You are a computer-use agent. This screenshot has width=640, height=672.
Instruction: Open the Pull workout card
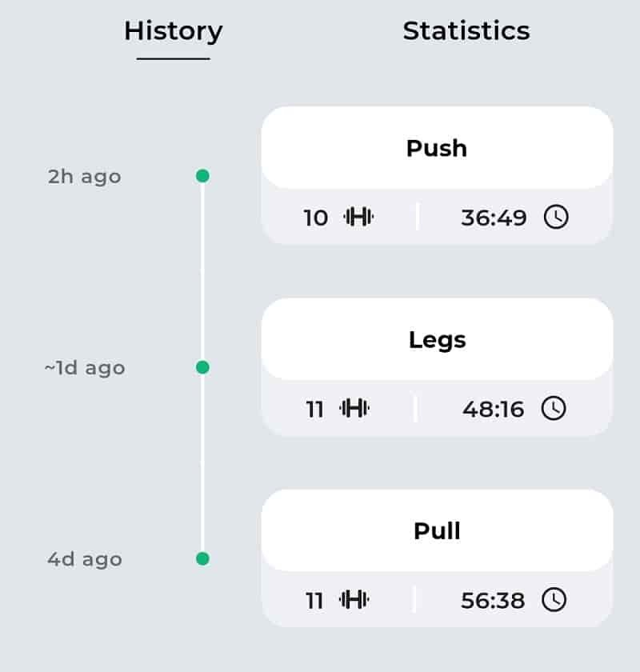pyautogui.click(x=437, y=558)
